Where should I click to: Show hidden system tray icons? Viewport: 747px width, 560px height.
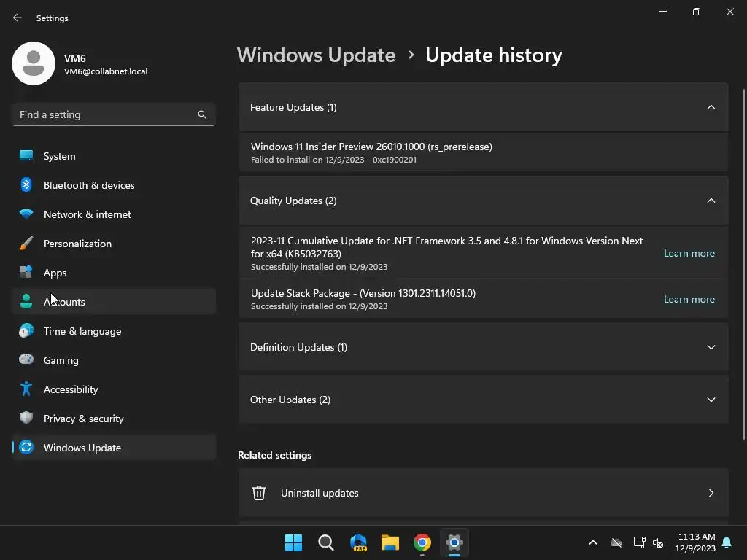click(593, 542)
